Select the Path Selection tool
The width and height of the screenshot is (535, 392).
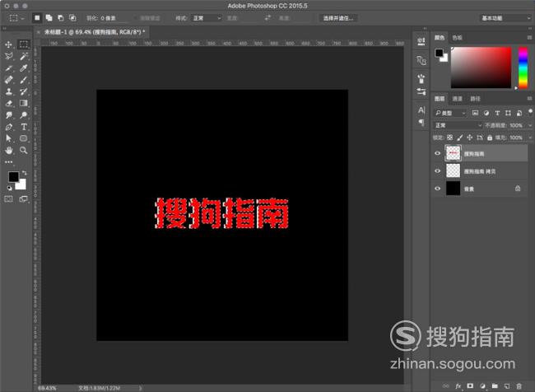pyautogui.click(x=9, y=138)
